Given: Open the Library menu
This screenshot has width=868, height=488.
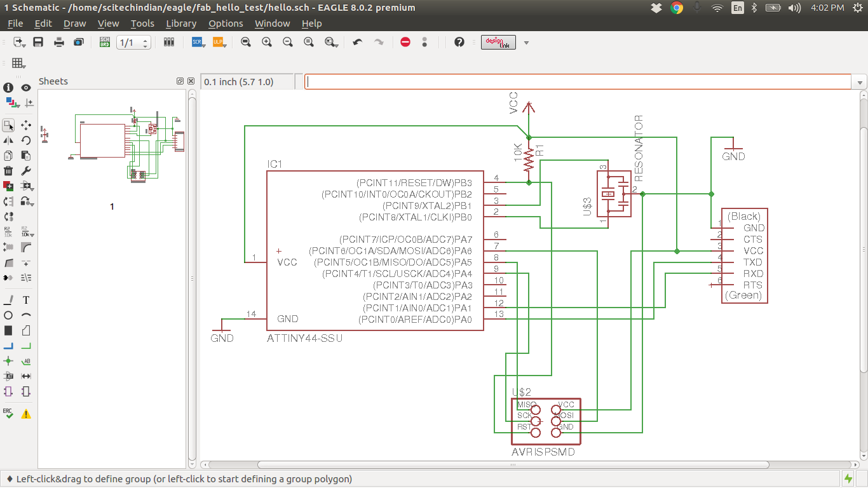Looking at the screenshot, I should point(180,24).
